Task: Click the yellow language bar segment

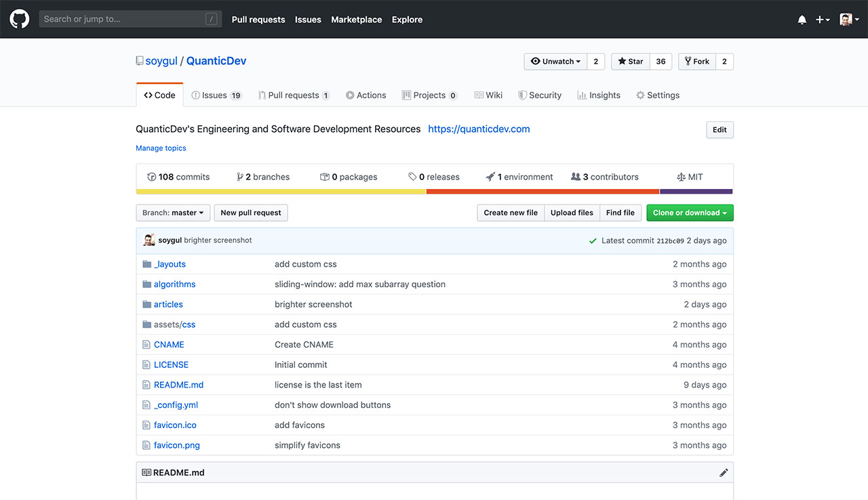Action: click(281, 192)
